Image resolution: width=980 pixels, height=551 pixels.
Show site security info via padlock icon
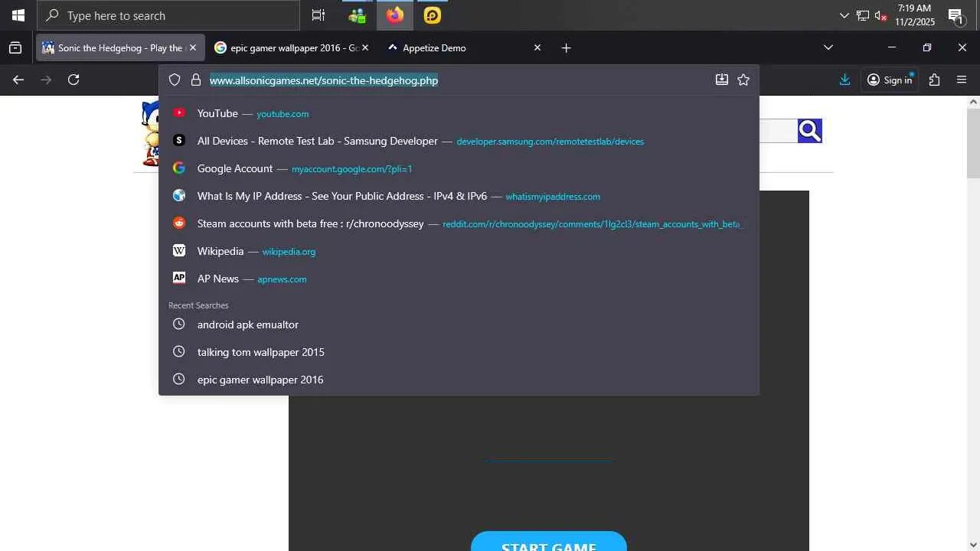[196, 80]
